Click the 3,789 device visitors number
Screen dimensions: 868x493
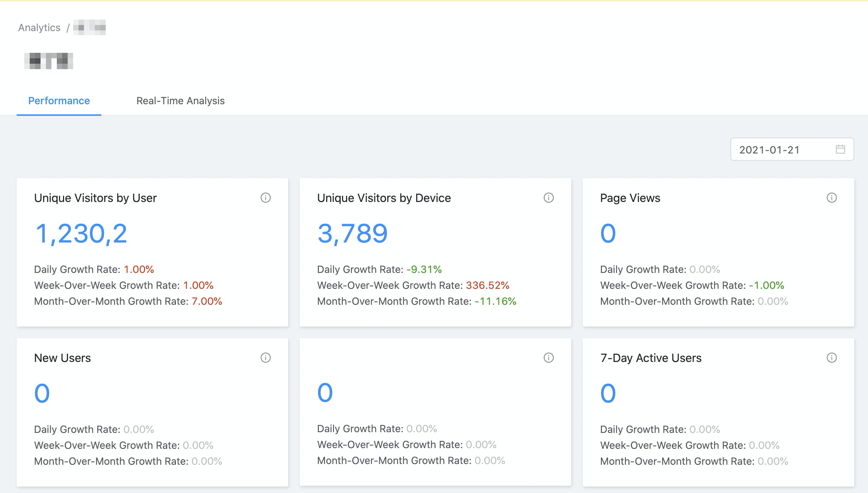tap(352, 233)
